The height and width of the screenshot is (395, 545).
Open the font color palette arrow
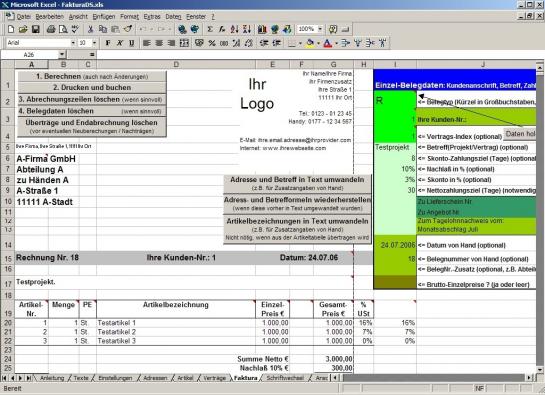[336, 43]
